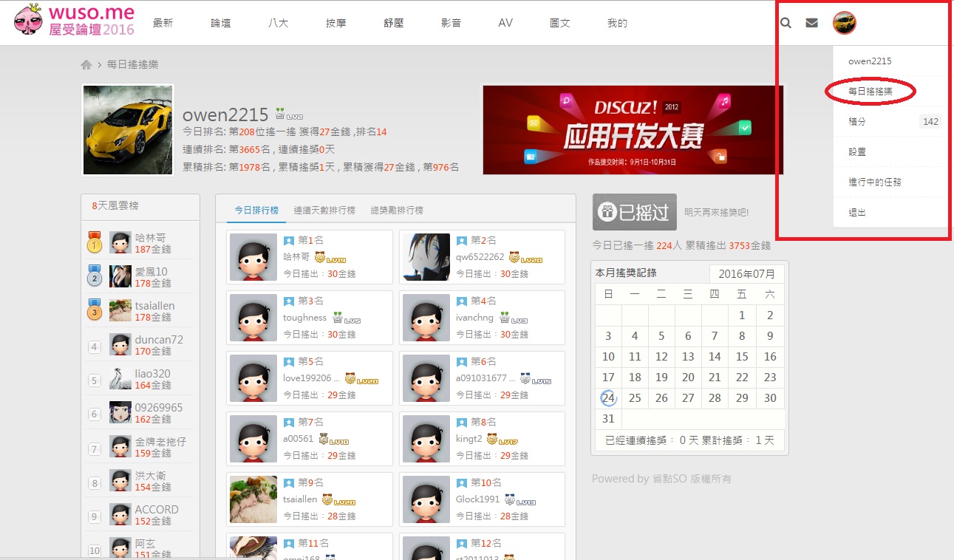The width and height of the screenshot is (954, 560).
Task: Switch to 總獎勵排行榜 tab
Action: 397,211
